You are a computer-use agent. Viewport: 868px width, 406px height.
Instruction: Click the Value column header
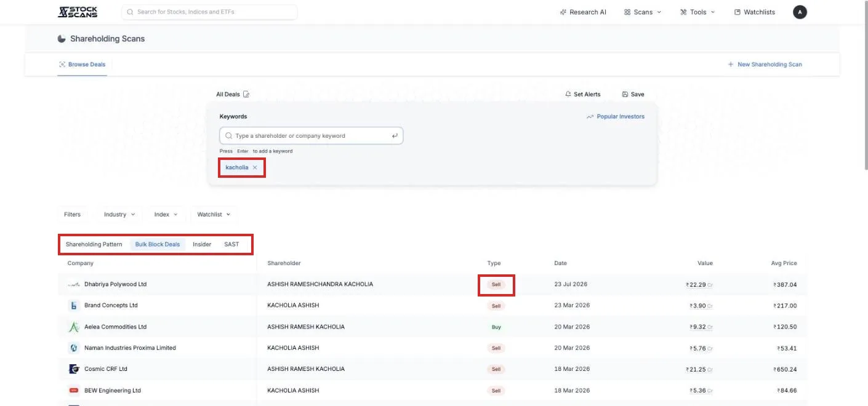pyautogui.click(x=705, y=263)
